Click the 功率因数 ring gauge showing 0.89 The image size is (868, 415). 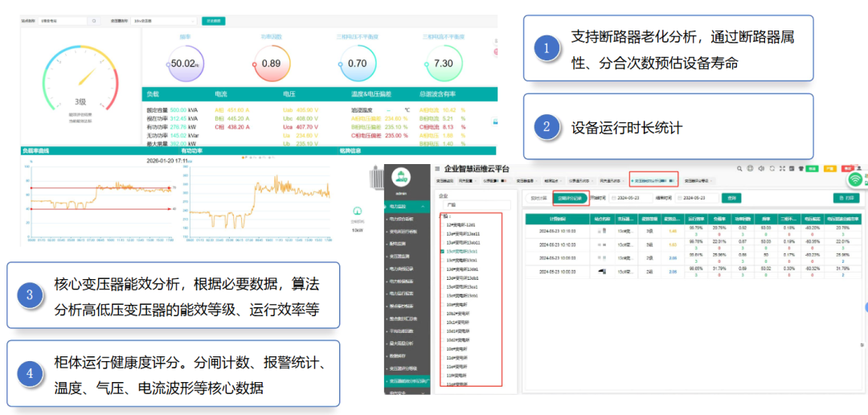coord(271,64)
